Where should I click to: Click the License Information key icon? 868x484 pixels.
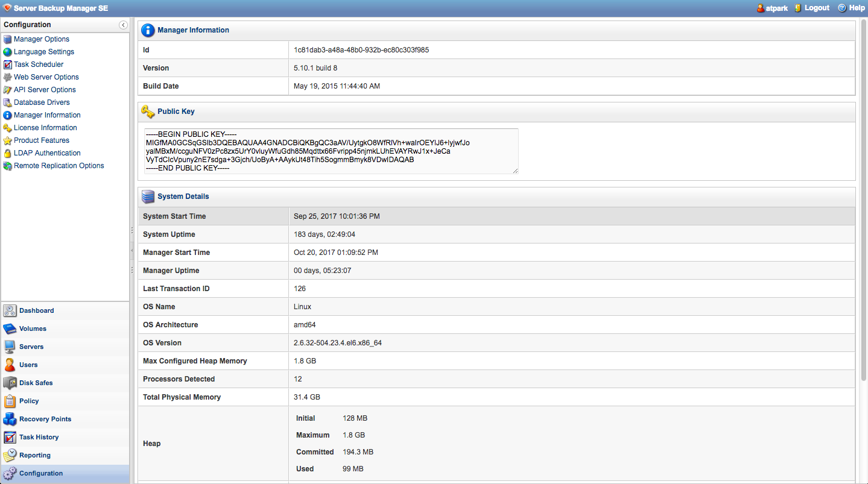(7, 128)
